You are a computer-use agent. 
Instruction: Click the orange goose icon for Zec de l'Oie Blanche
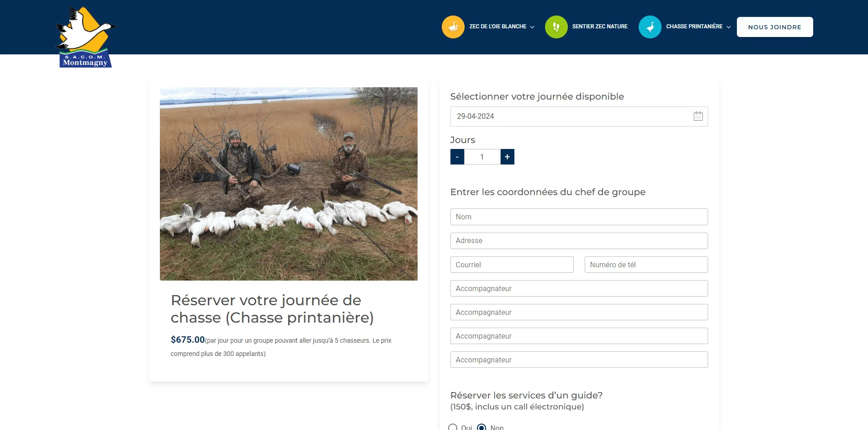(453, 27)
